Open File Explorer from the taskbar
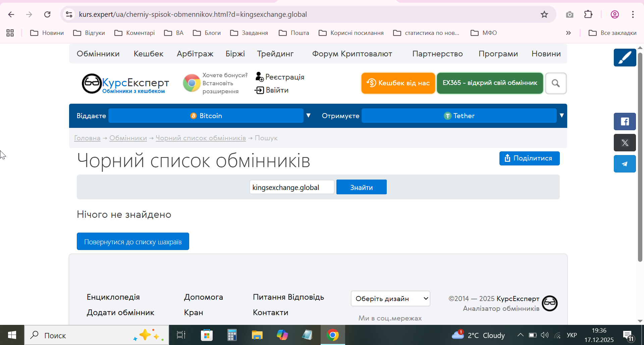The width and height of the screenshot is (644, 345). 257,335
